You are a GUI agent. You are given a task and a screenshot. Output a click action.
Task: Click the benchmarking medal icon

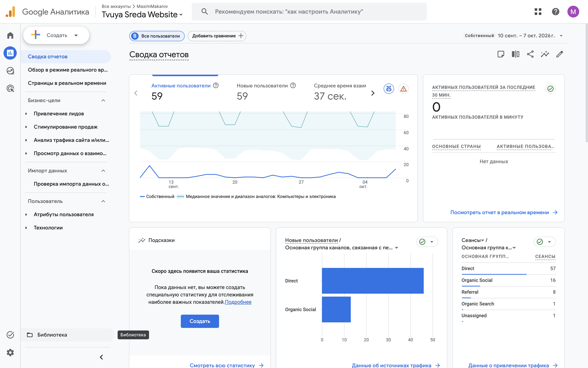coord(389,89)
